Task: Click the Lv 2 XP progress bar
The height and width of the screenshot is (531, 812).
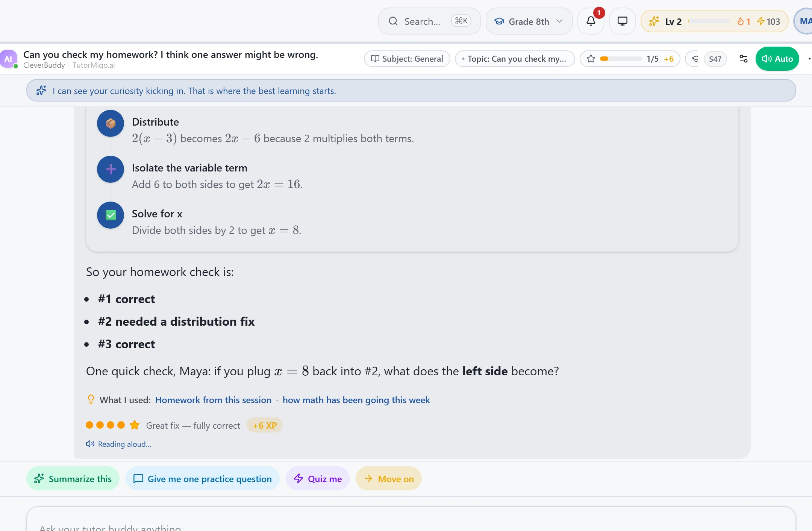Action: click(x=709, y=21)
